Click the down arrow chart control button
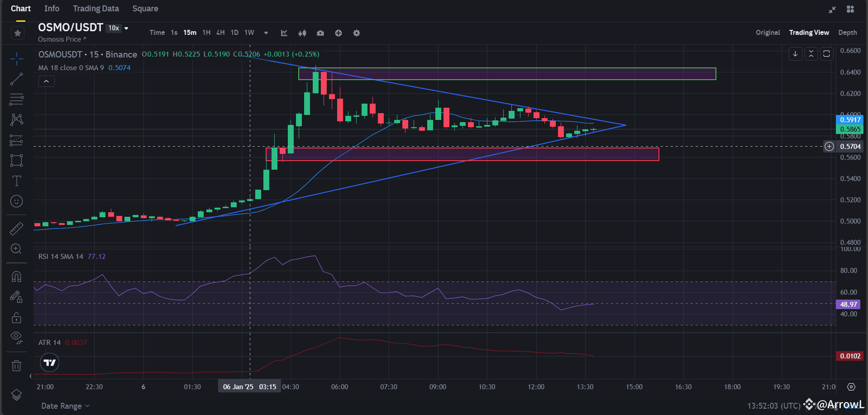The image size is (868, 415). (x=795, y=54)
